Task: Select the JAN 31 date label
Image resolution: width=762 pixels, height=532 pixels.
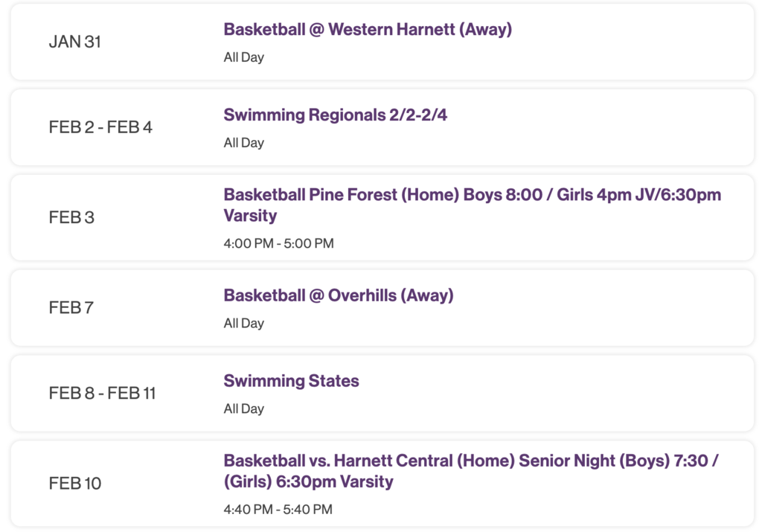Action: tap(74, 42)
